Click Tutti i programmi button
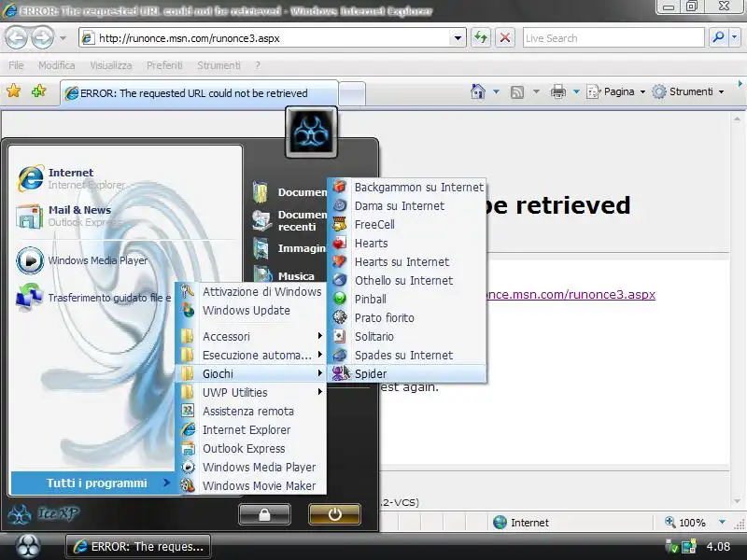The width and height of the screenshot is (747, 560). (x=92, y=483)
